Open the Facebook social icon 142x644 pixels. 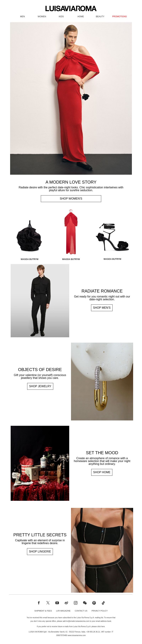pos(39,603)
